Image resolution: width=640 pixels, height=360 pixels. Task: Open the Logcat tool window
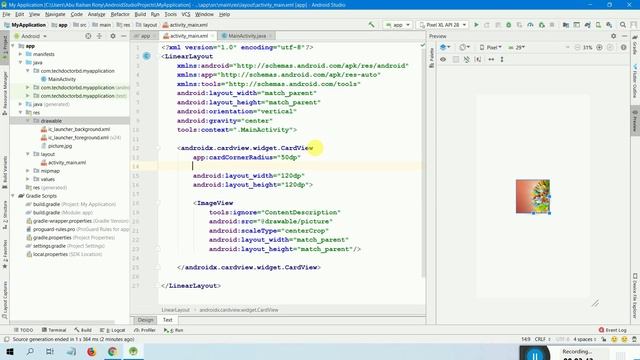[114, 330]
